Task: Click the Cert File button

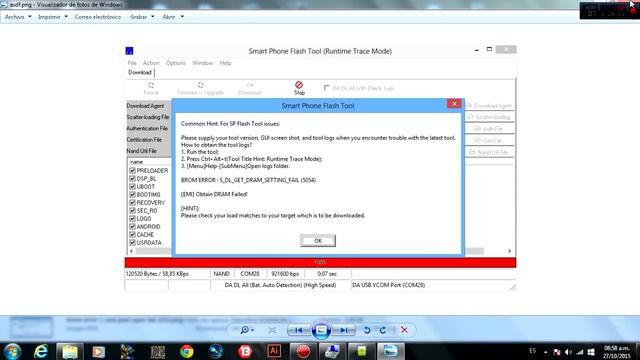Action: [489, 140]
